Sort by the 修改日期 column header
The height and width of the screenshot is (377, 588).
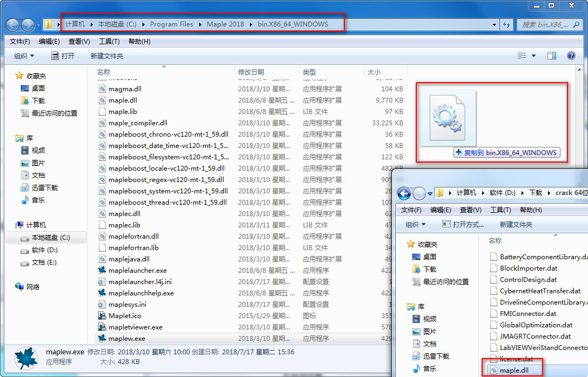[251, 72]
